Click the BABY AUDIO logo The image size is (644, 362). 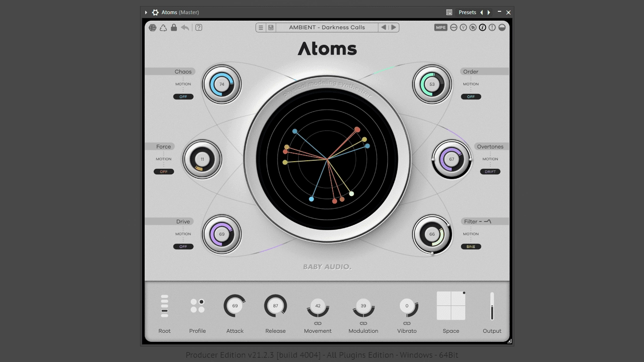pos(327,267)
